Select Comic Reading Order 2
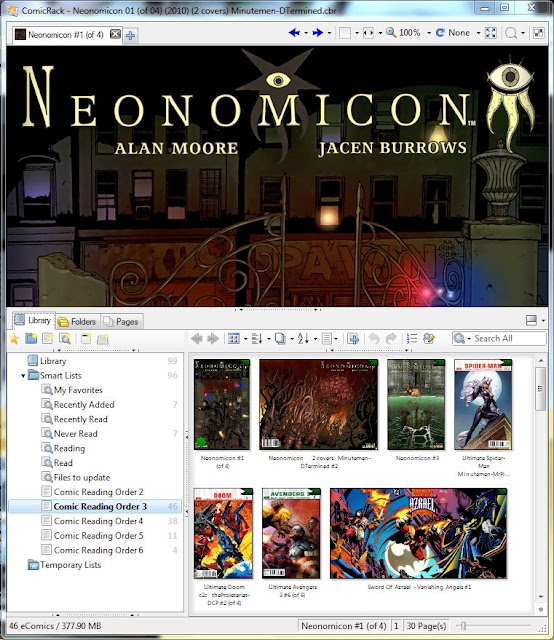The image size is (554, 640). point(98,492)
